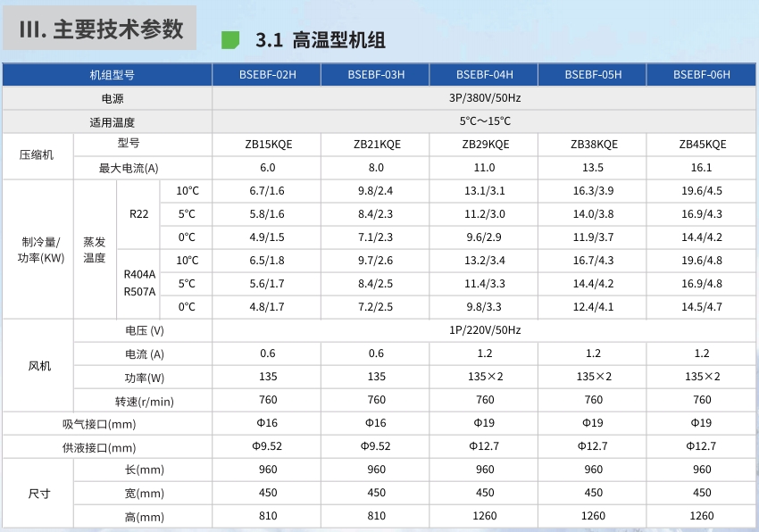Viewport: 759px width, 532px height.
Task: Select the R22 refrigerant label
Action: click(138, 214)
